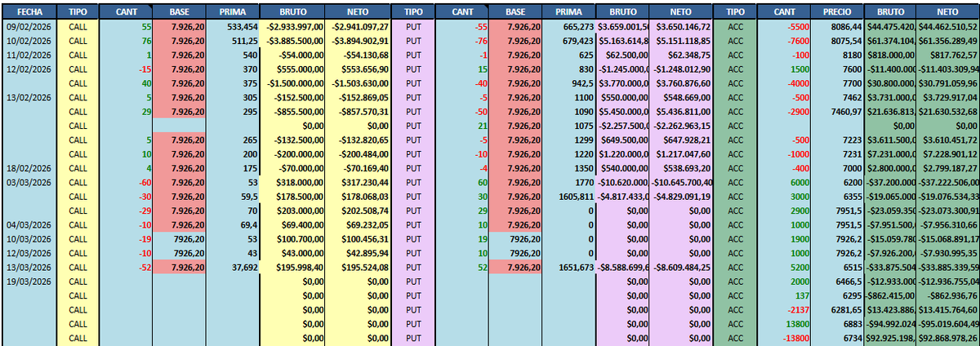Click the prima cell 540
This screenshot has width=980, height=346.
[232, 55]
